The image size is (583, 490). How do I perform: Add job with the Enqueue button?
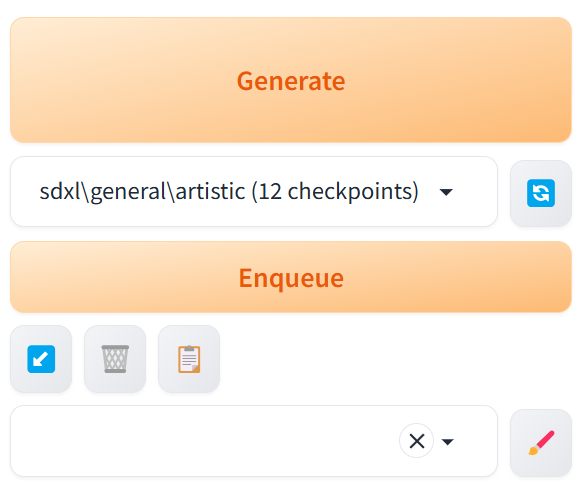(x=291, y=277)
